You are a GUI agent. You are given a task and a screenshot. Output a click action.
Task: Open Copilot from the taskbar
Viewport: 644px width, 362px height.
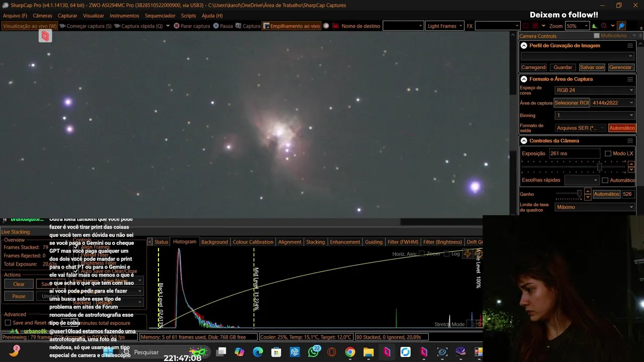[x=239, y=352]
